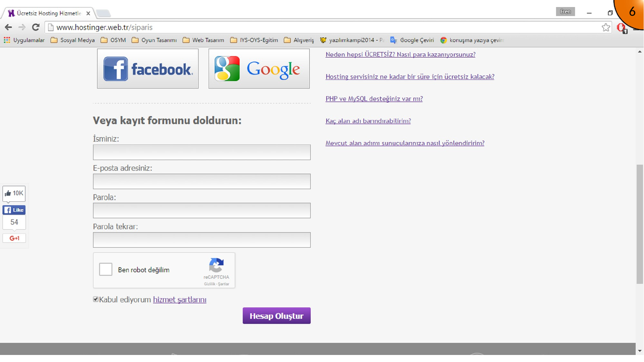The height and width of the screenshot is (362, 644).
Task: Sign up with the Google button
Action: 259,69
